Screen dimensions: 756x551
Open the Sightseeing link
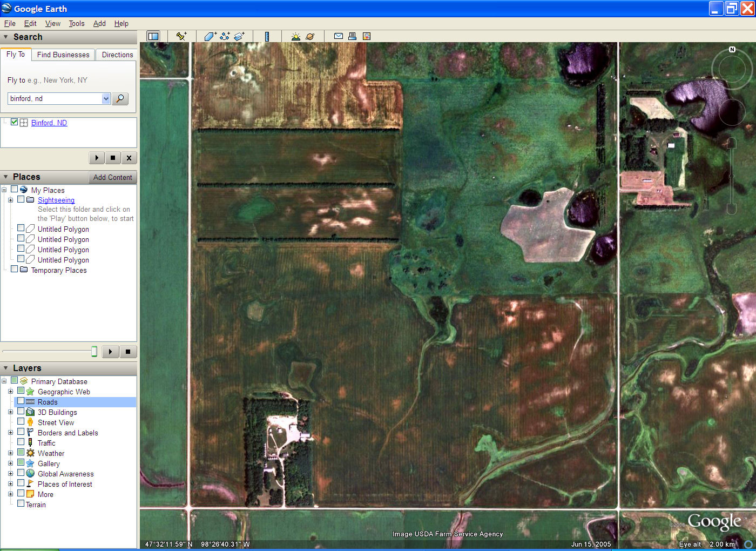coord(56,200)
